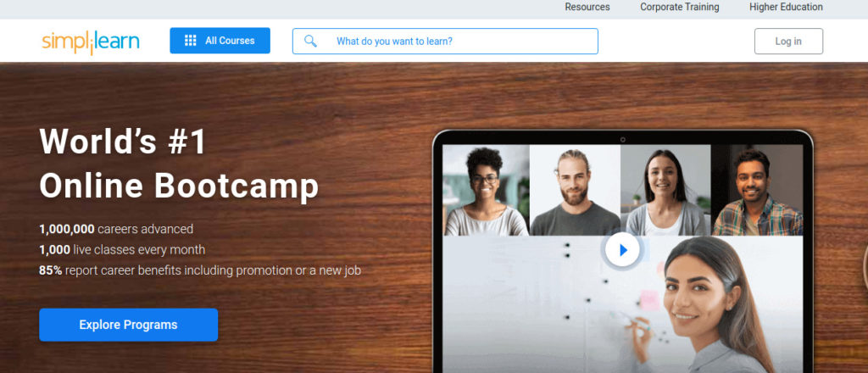Image resolution: width=868 pixels, height=373 pixels.
Task: Select the woman with glasses thumbnail
Action: [x=487, y=191]
